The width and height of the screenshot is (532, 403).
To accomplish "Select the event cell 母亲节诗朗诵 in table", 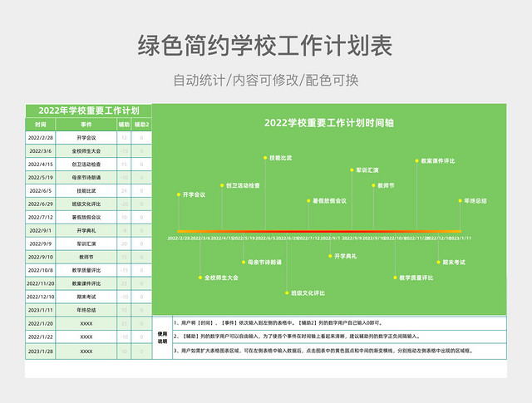I will point(86,178).
